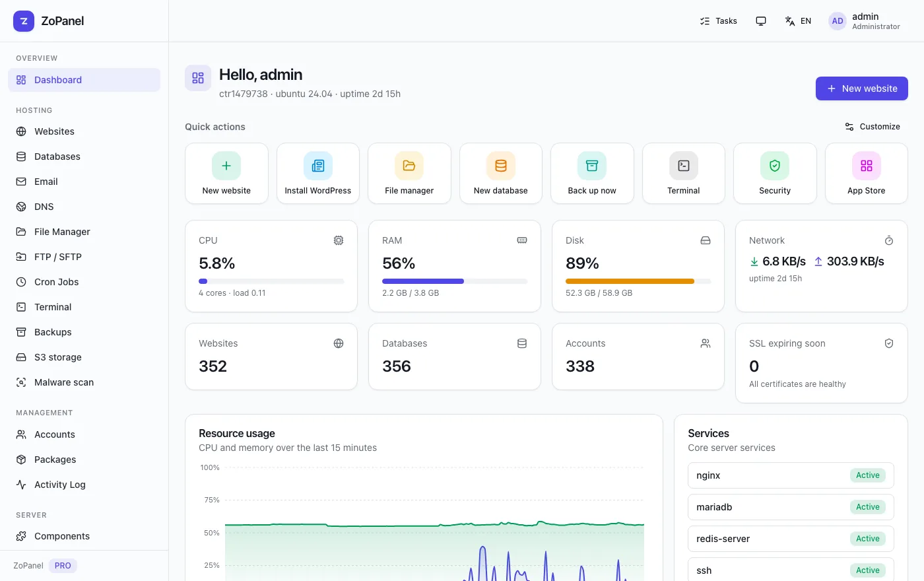This screenshot has width=924, height=581.
Task: Click the nginx service row
Action: coord(791,475)
